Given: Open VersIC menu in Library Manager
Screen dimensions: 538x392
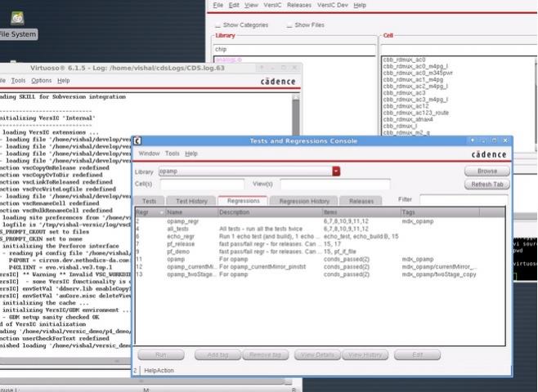Looking at the screenshot, I should click(272, 5).
